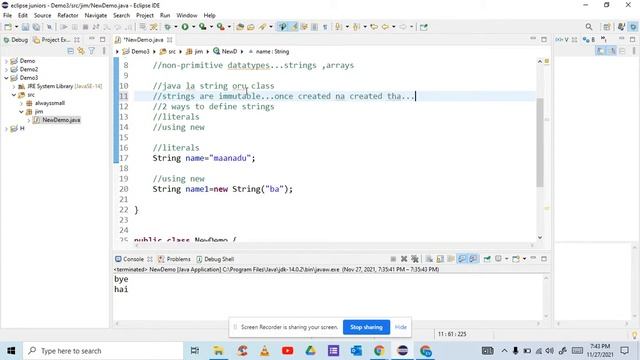
Task: Open VLC from the taskbar
Action: click(264, 351)
